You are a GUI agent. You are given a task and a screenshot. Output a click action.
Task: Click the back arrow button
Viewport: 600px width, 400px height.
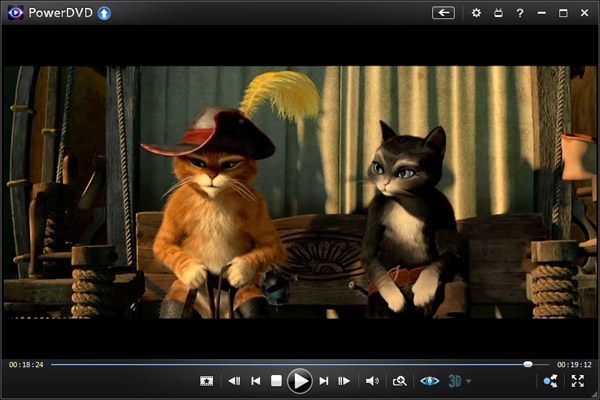pyautogui.click(x=443, y=13)
